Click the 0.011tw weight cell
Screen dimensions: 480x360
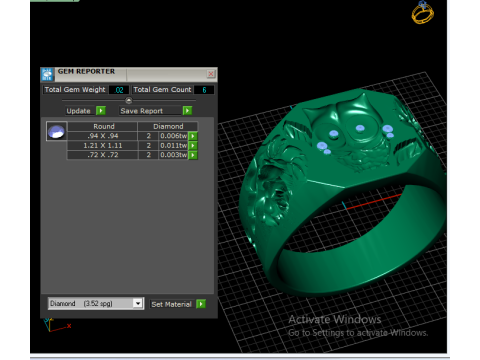tap(173, 146)
